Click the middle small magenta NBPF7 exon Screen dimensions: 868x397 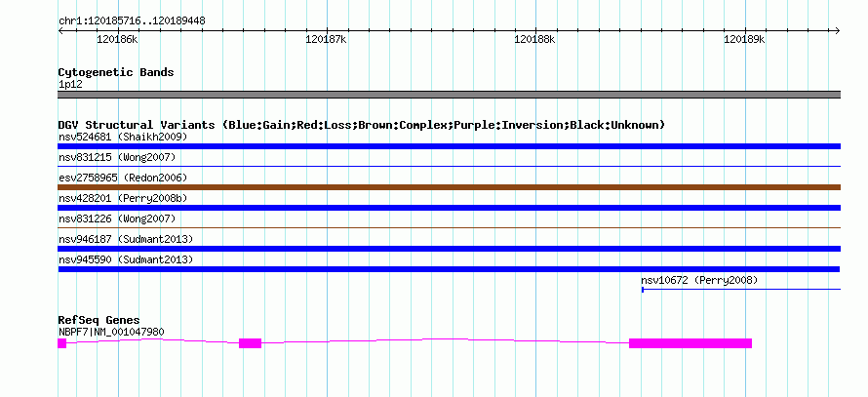[x=251, y=343]
